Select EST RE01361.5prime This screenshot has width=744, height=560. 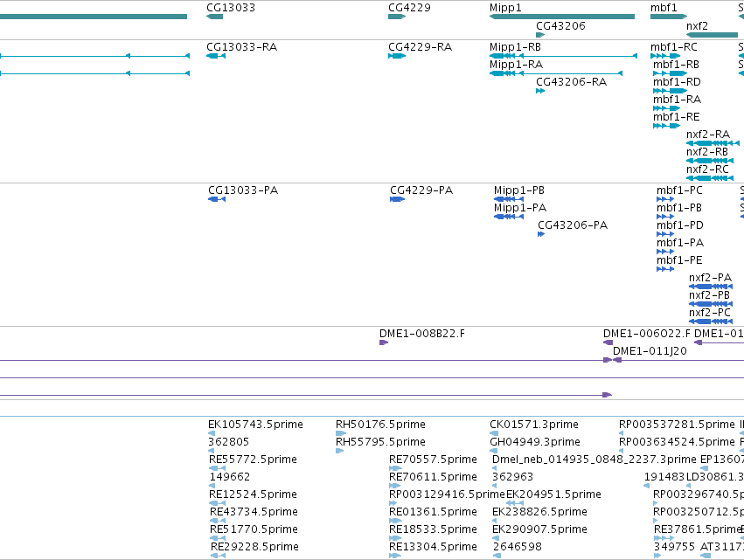[433, 512]
